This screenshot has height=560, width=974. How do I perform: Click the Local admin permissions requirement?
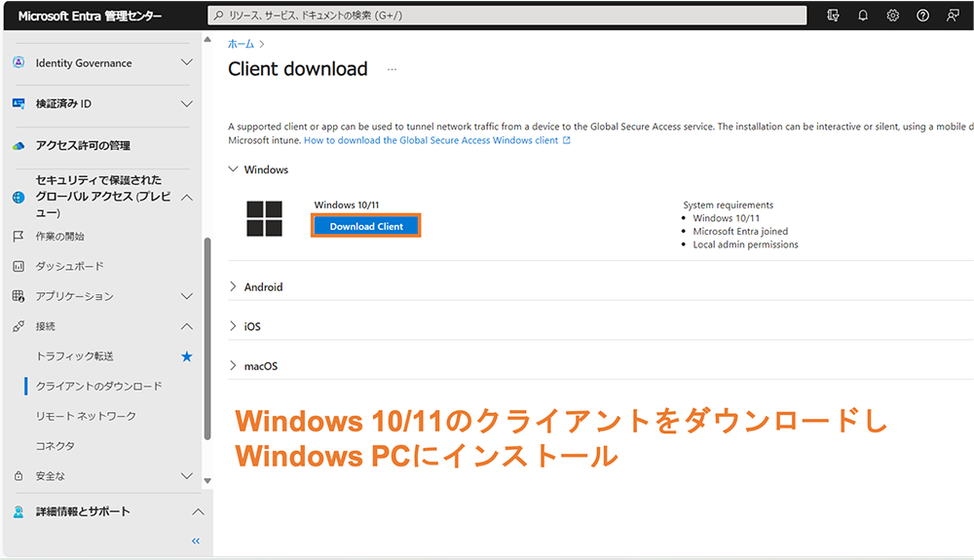click(745, 244)
